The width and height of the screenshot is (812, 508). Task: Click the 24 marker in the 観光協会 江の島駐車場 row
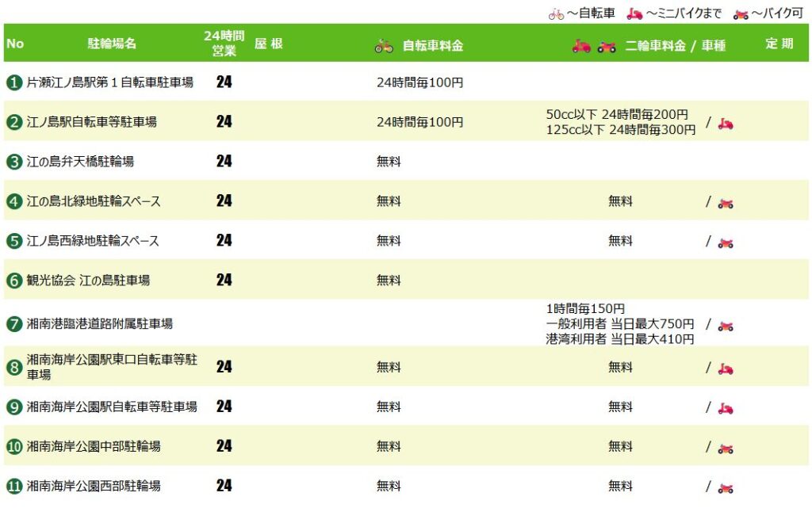click(224, 280)
